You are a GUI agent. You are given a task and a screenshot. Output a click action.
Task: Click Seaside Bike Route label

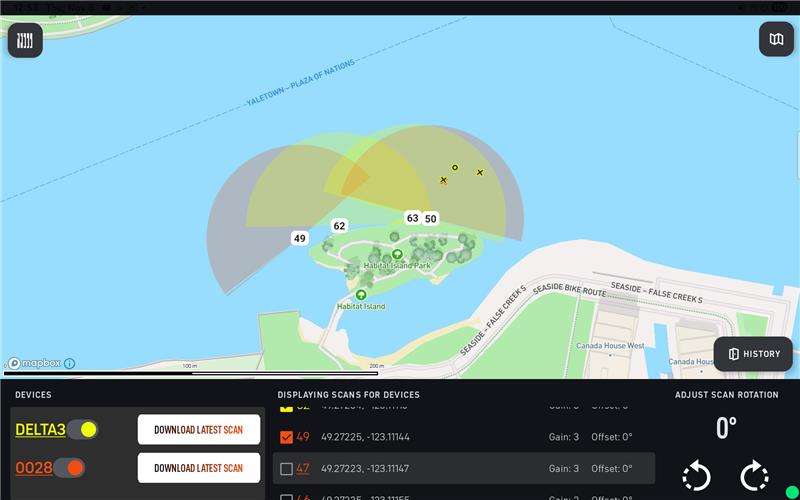tap(569, 289)
